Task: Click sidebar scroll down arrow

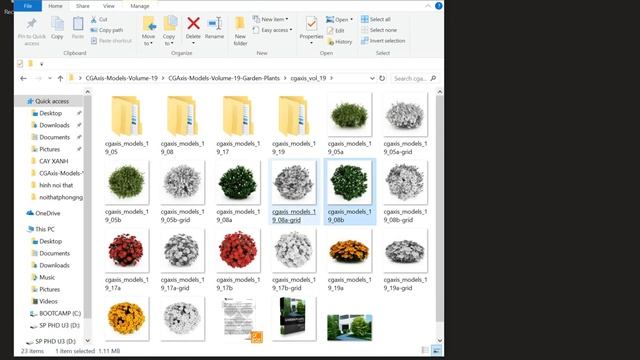Action: pyautogui.click(x=87, y=340)
